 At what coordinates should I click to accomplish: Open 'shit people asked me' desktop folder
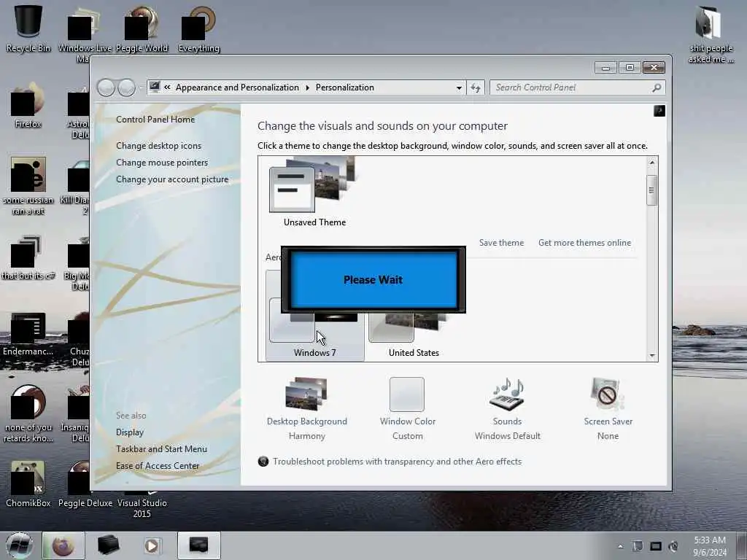tap(711, 34)
